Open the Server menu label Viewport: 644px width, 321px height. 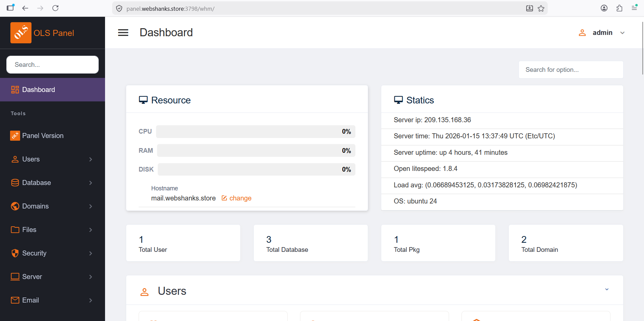click(x=32, y=277)
